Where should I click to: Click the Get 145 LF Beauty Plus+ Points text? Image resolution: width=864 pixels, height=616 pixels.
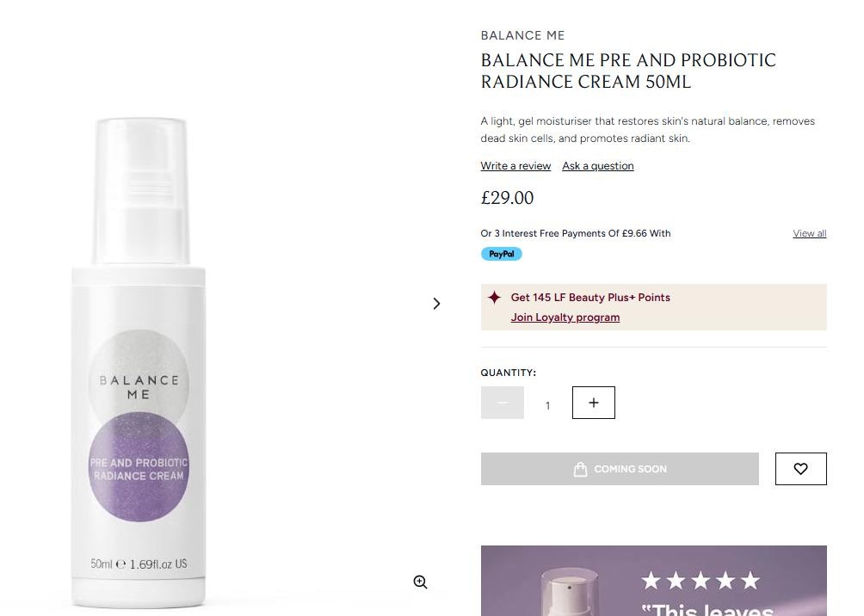590,298
